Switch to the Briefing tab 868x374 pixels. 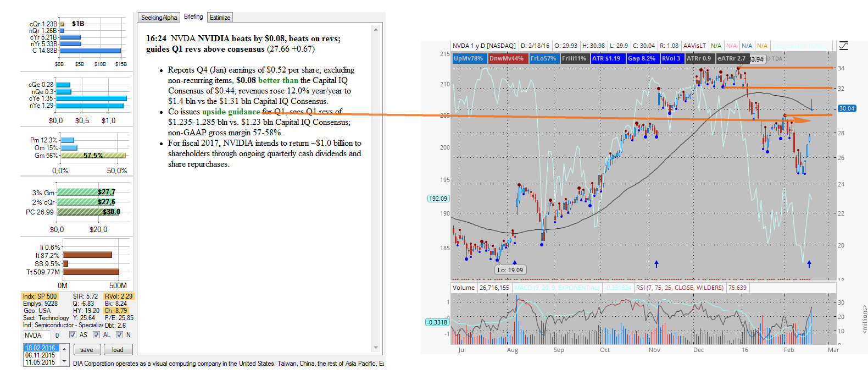pyautogui.click(x=193, y=17)
